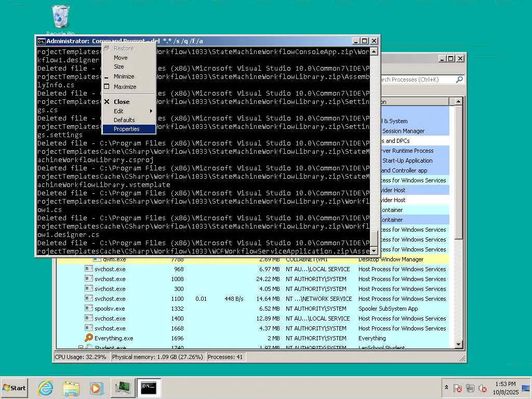Click the svchost.exe icon in PID 1008 row
The image size is (532, 399).
pyautogui.click(x=88, y=278)
